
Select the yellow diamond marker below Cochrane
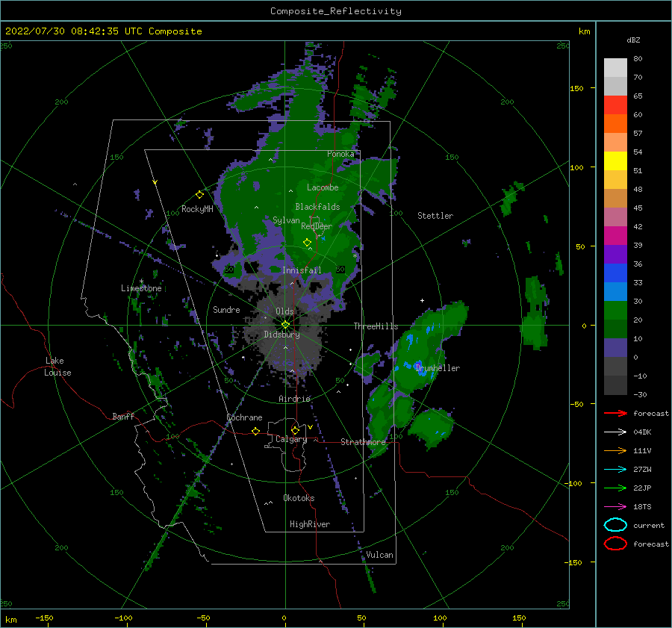coord(255,431)
